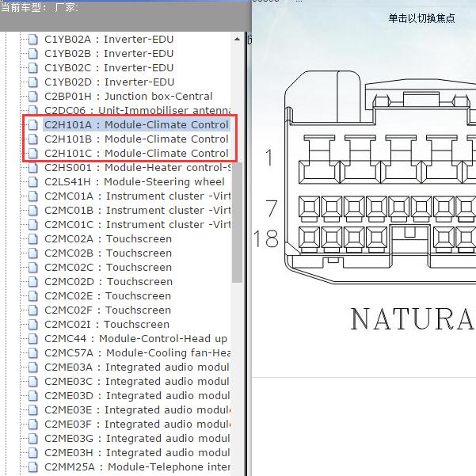Click document icon beside C2BP01H Junction box
This screenshot has height=476, width=476.
tap(32, 97)
